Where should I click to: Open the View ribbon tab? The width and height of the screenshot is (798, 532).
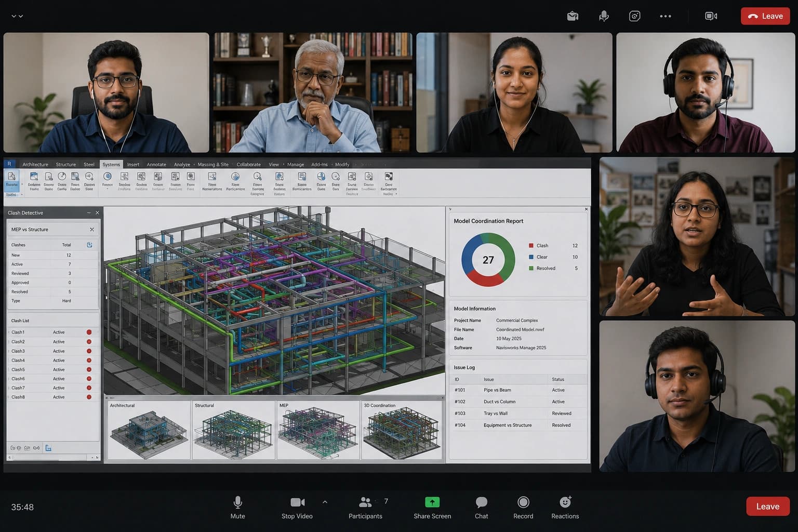274,164
